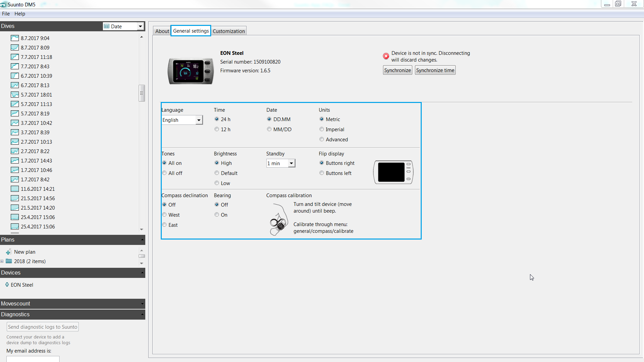
Task: Click dive icon for 21.5.2017 14:56
Action: (14, 198)
